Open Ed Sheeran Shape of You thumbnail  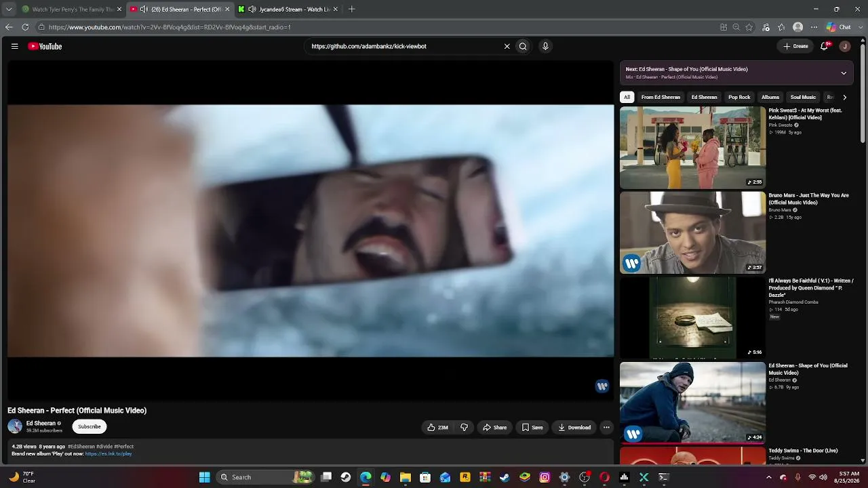(x=692, y=403)
